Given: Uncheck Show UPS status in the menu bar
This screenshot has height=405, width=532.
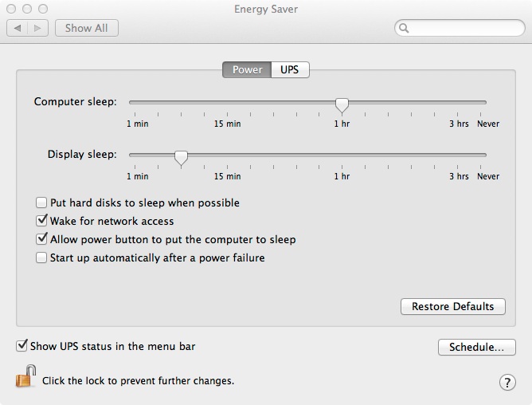Looking at the screenshot, I should (22, 346).
